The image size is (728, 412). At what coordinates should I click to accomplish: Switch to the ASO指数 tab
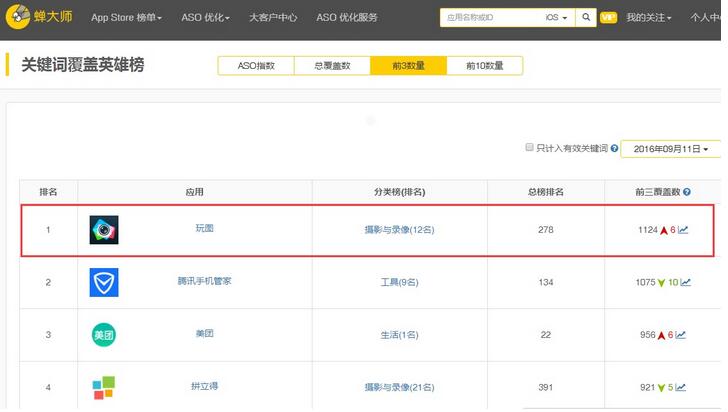click(x=256, y=65)
